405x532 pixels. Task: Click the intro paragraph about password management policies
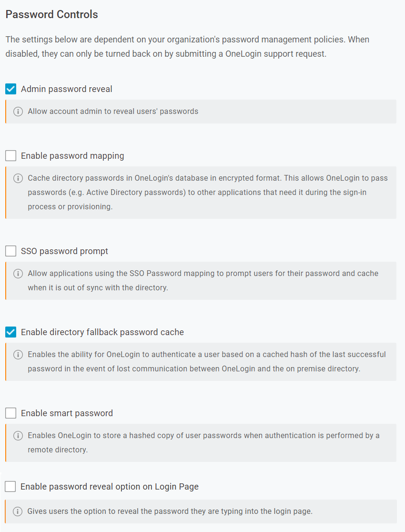187,46
